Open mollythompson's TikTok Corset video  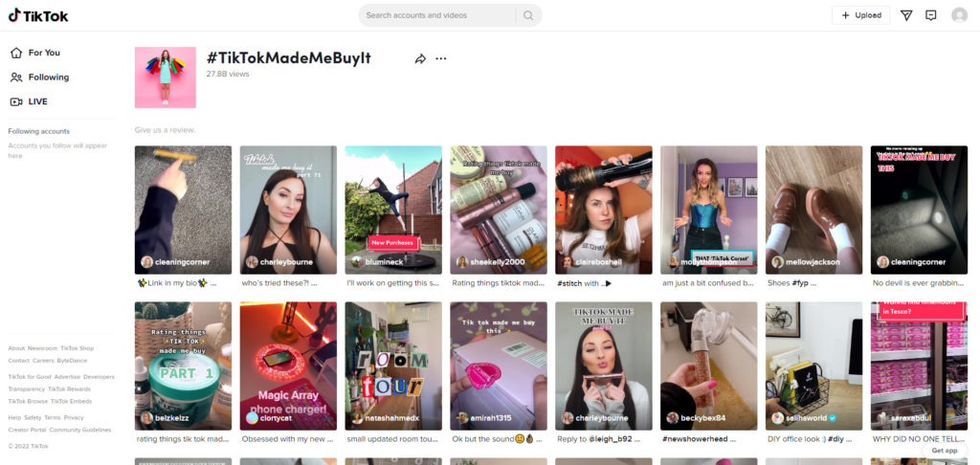pyautogui.click(x=709, y=210)
